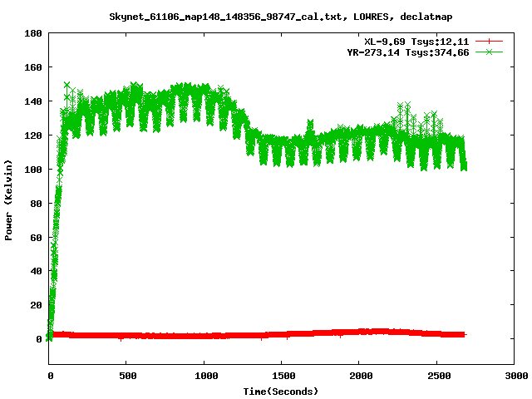Image resolution: width=532 pixels, height=399 pixels.
Task: Click the 180 tick label on y-axis
Action: coord(34,33)
